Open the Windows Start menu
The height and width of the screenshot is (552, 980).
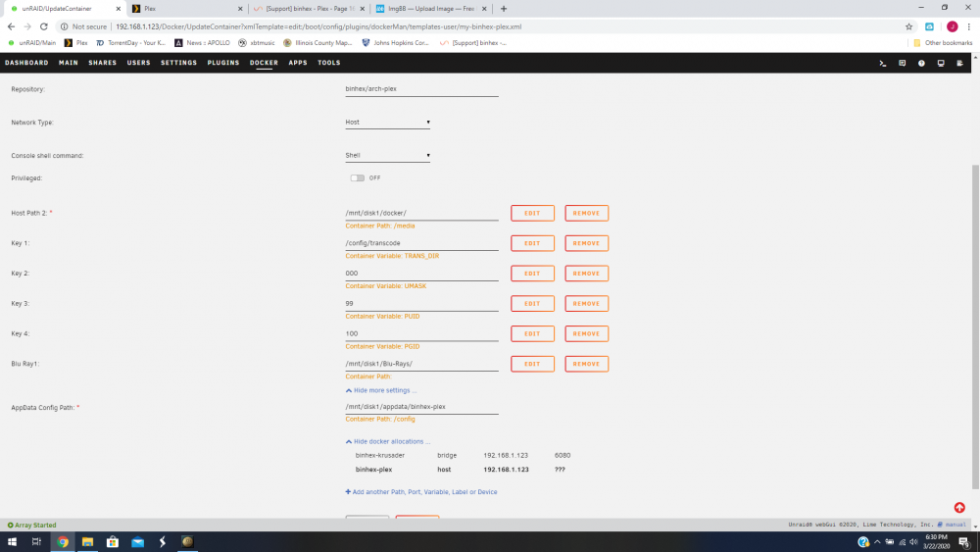[12, 542]
